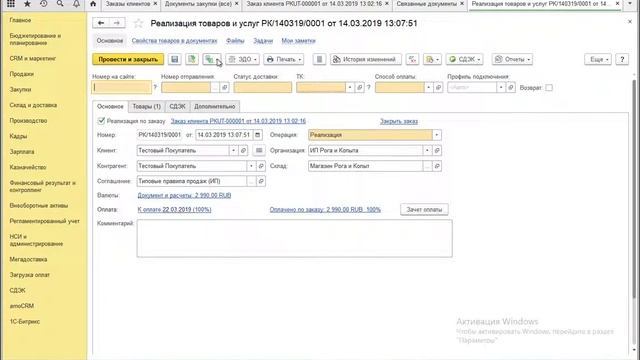Image resolution: width=640 pixels, height=360 pixels.
Task: Click Закрыть заказ link
Action: [399, 121]
